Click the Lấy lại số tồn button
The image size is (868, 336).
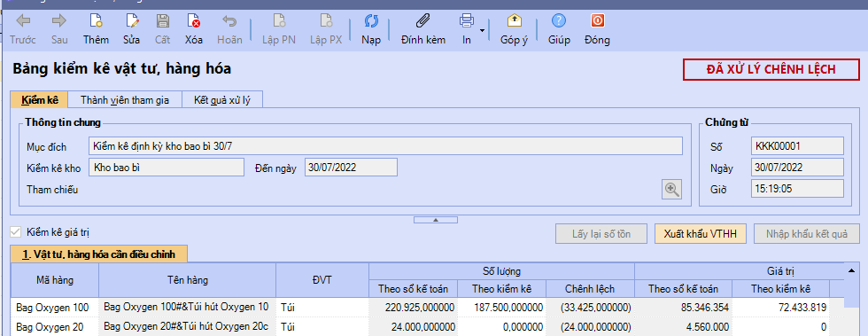601,234
